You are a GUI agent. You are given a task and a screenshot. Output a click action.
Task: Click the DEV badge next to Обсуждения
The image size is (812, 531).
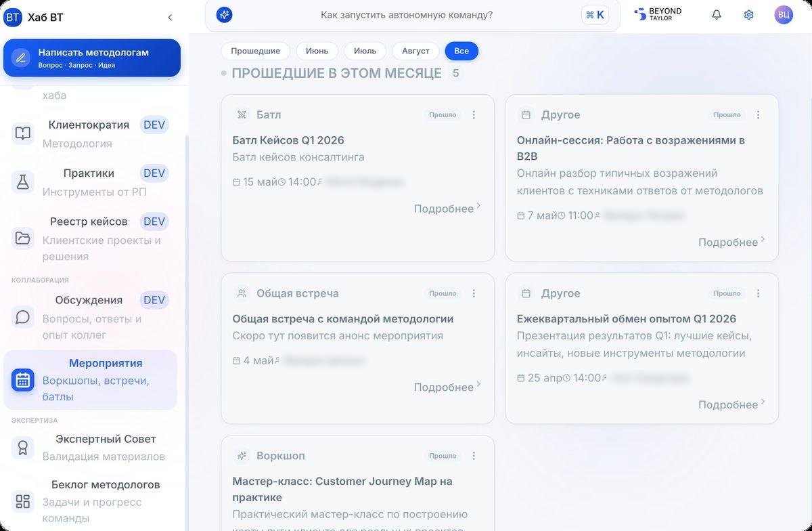click(x=154, y=300)
